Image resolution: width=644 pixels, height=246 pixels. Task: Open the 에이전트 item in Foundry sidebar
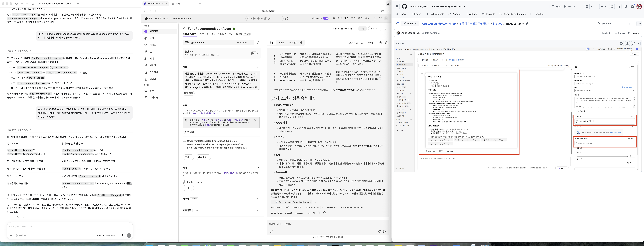160,31
